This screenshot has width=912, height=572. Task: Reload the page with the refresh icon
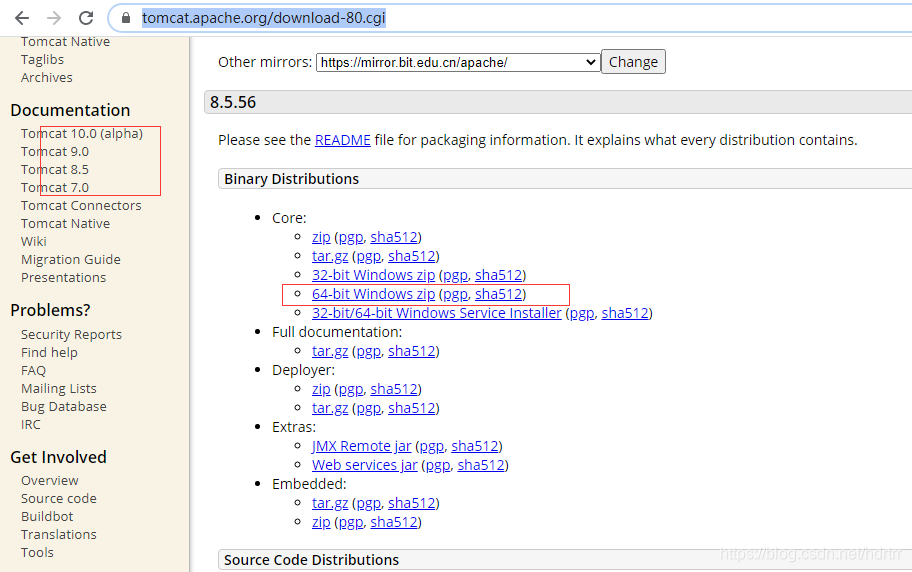(86, 18)
